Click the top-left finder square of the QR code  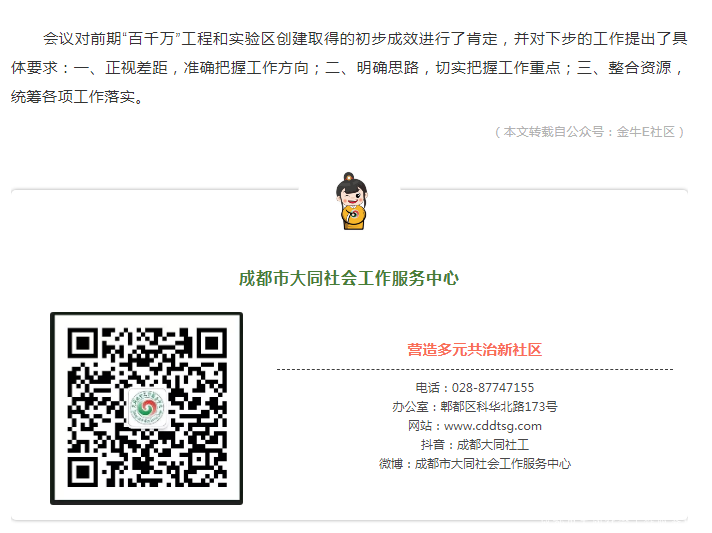click(x=82, y=343)
